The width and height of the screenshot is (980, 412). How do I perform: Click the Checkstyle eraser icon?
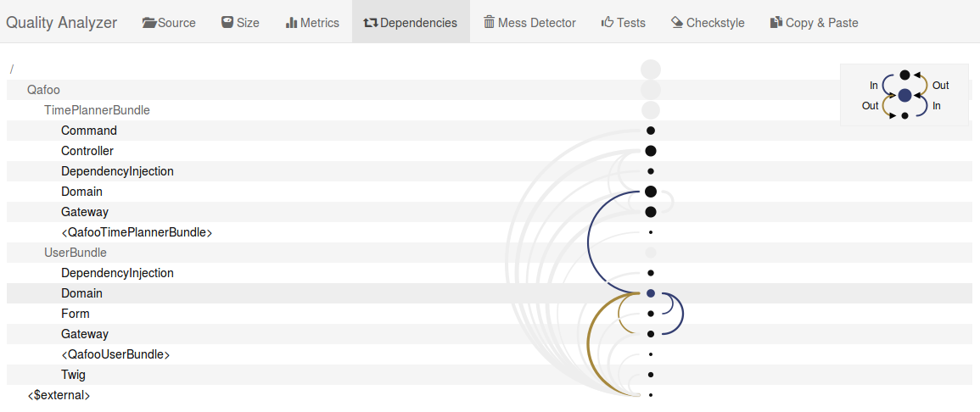pos(677,23)
